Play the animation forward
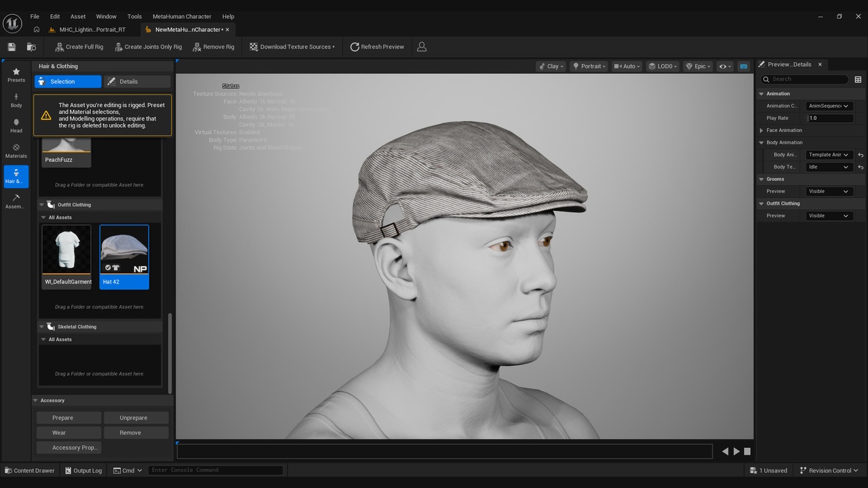This screenshot has width=868, height=488. click(x=736, y=451)
